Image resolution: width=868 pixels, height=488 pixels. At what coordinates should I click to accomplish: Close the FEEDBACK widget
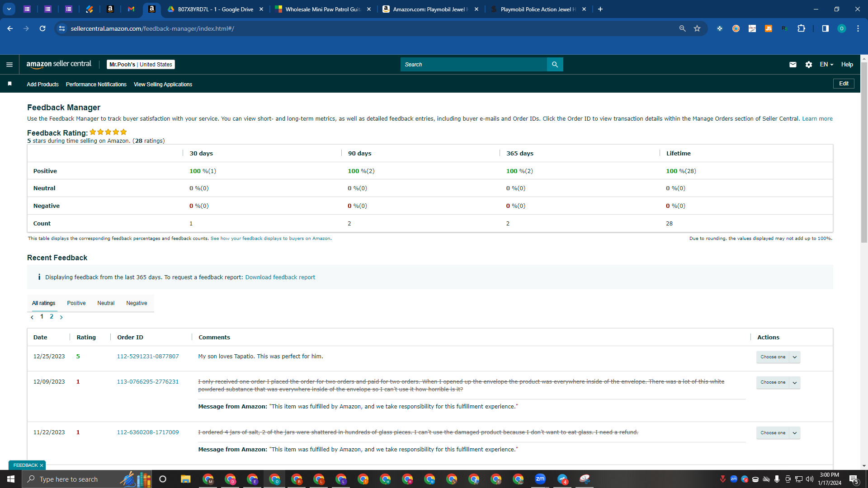(42, 465)
